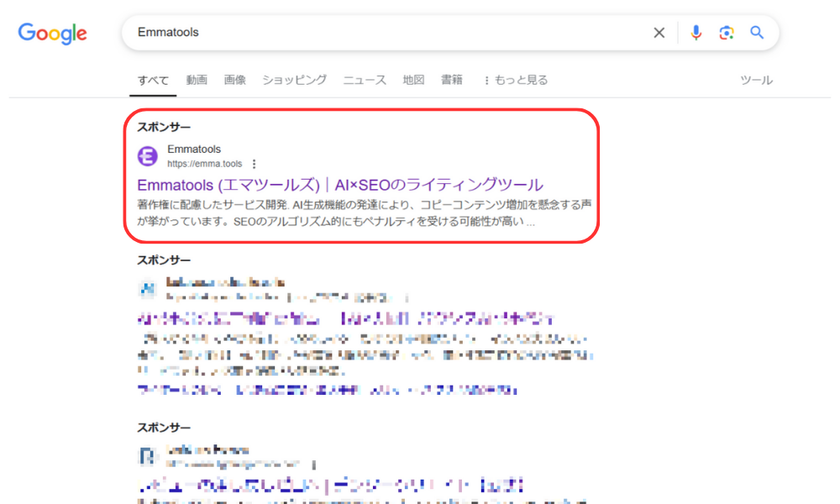Screen dimensions: 840x504
Task: Click the microphone icon for voice search
Action: point(696,32)
